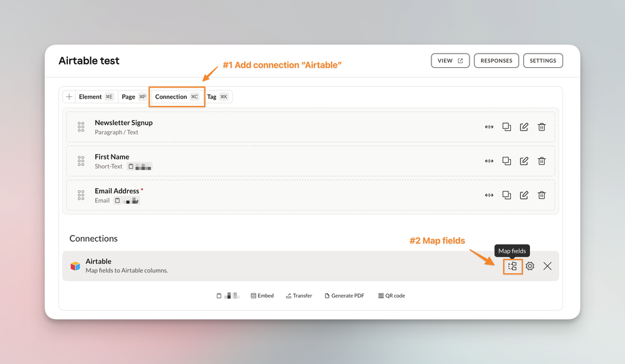Click width resize icon for Newsletter Signup
Screen dimensions: 625x364
coord(489,127)
